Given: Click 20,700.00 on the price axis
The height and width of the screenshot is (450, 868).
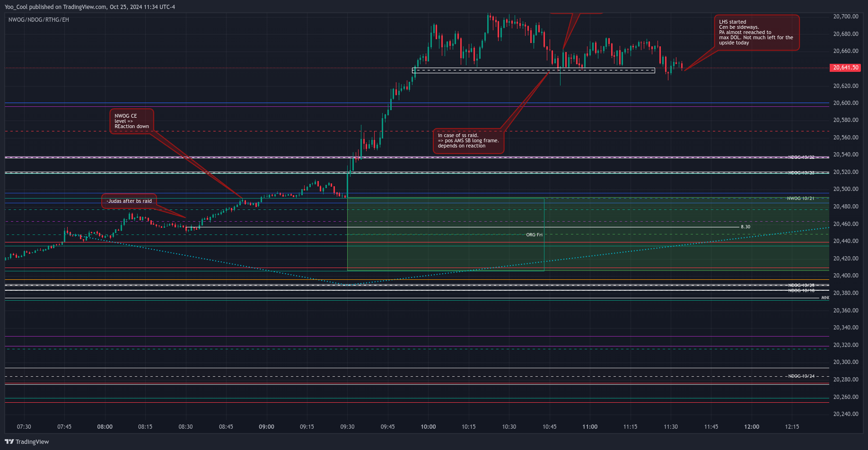Looking at the screenshot, I should [x=846, y=17].
